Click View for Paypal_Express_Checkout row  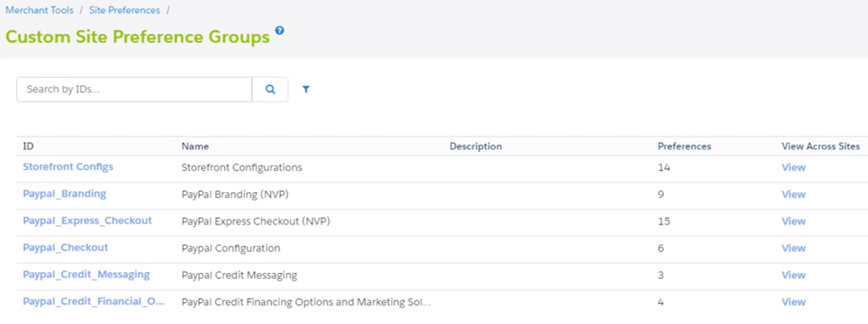pos(794,221)
